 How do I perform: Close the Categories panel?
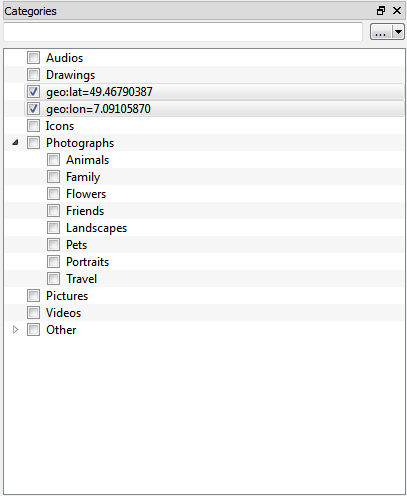pyautogui.click(x=397, y=11)
